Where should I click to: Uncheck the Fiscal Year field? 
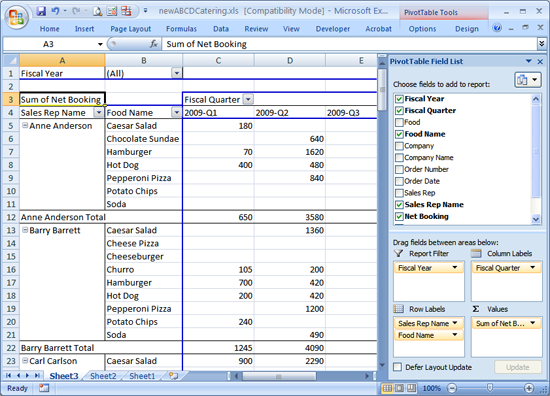pyautogui.click(x=399, y=99)
